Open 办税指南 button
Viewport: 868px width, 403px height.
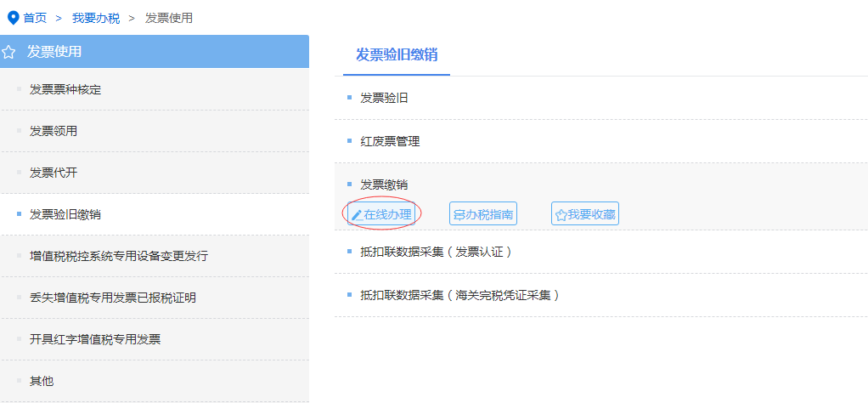[483, 214]
